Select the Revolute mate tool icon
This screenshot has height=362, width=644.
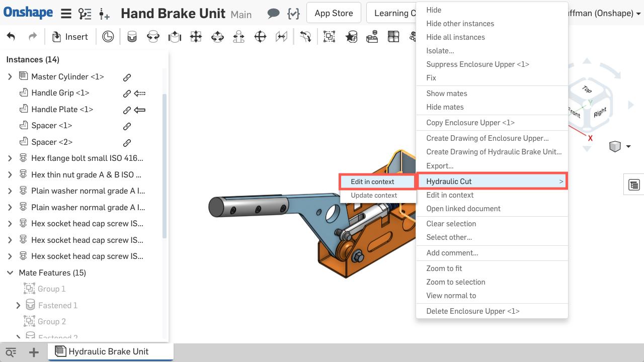153,37
